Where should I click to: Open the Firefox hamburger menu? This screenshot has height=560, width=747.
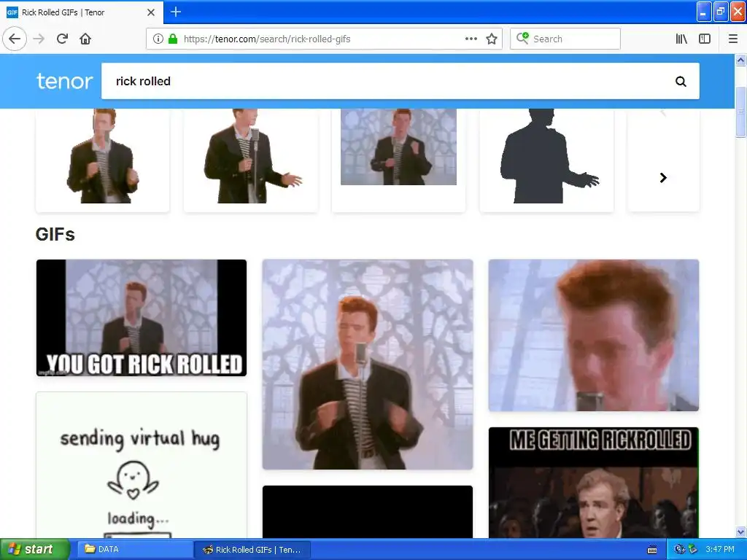pos(733,39)
